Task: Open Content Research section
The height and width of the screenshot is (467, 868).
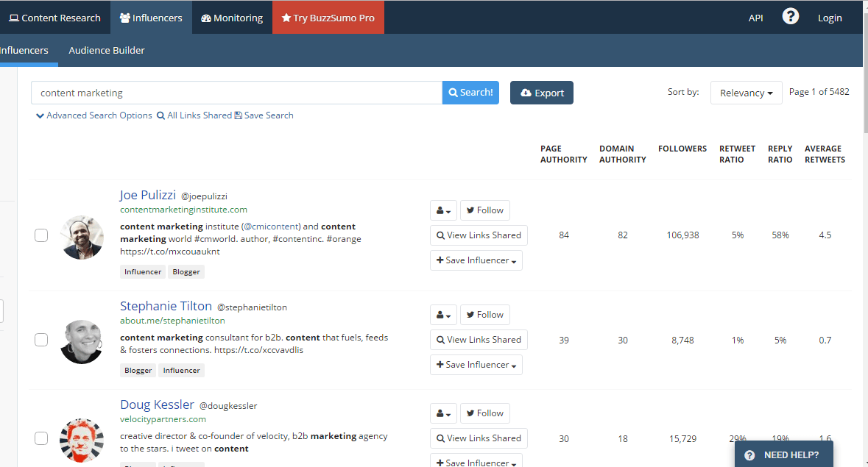Action: click(54, 18)
